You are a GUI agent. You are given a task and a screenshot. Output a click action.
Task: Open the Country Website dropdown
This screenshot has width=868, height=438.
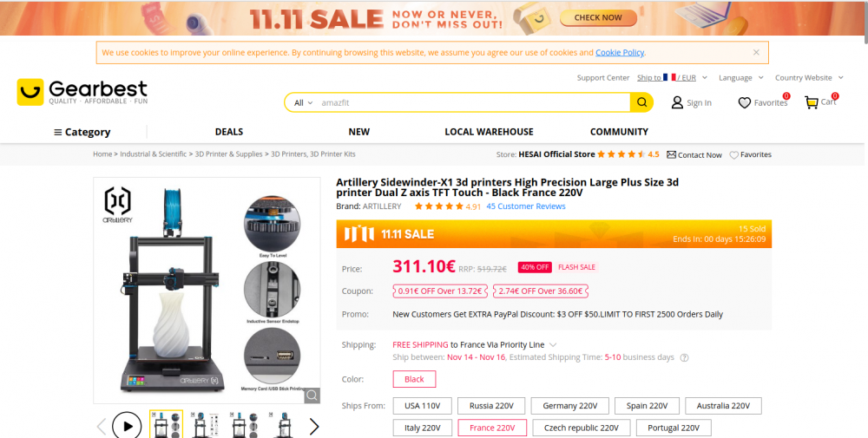(x=809, y=78)
